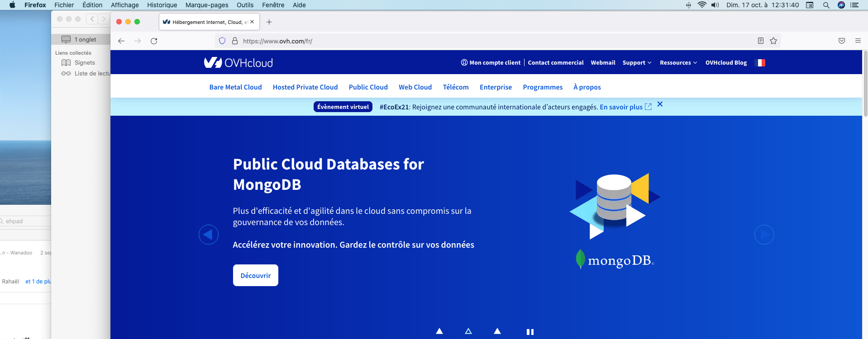Go to previous carousel slide
This screenshot has height=339, width=868.
[209, 235]
